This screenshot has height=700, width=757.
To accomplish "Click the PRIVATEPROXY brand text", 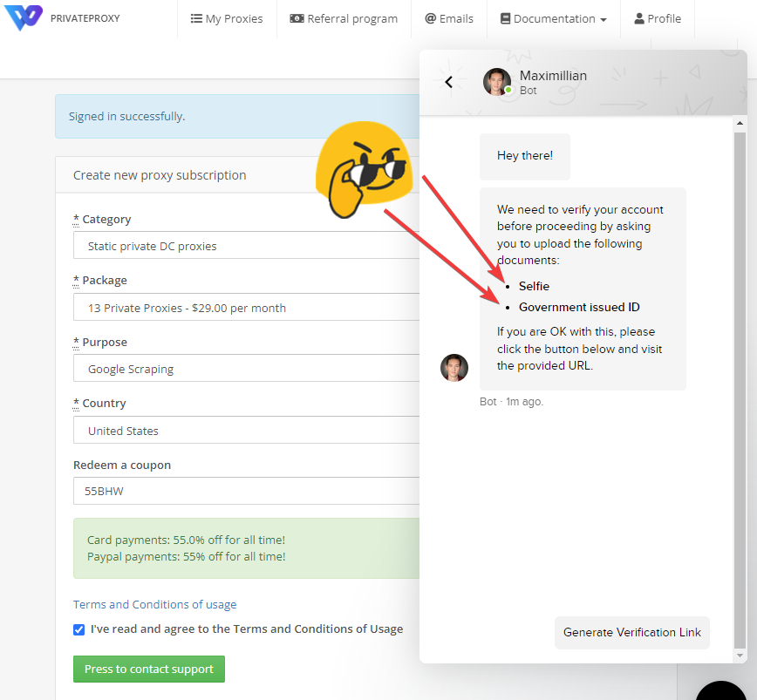I will coord(85,18).
